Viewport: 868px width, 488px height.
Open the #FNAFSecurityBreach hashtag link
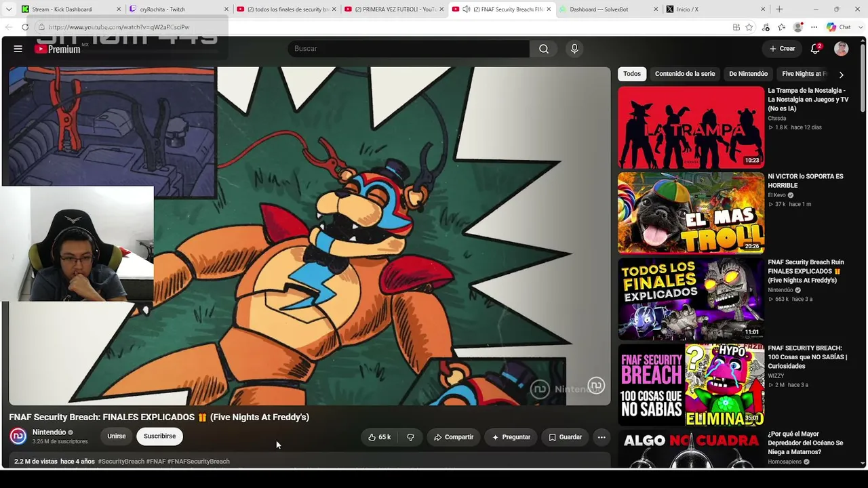tap(199, 462)
